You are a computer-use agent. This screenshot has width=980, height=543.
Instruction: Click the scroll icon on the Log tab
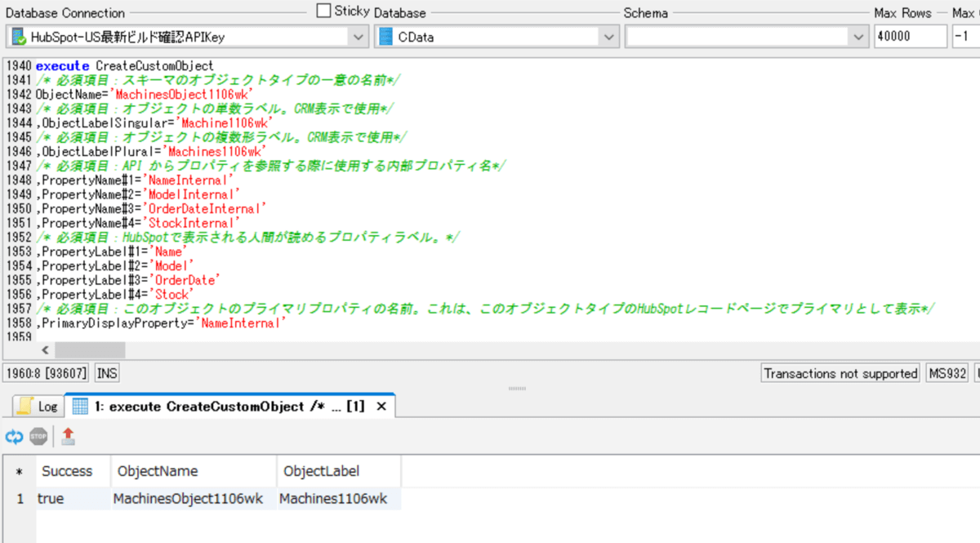(x=25, y=406)
